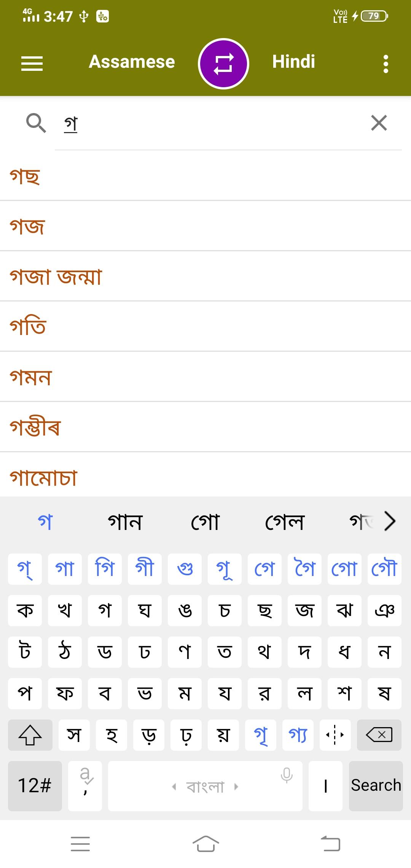
Task: Tap the Android back navigation button
Action: point(330,844)
